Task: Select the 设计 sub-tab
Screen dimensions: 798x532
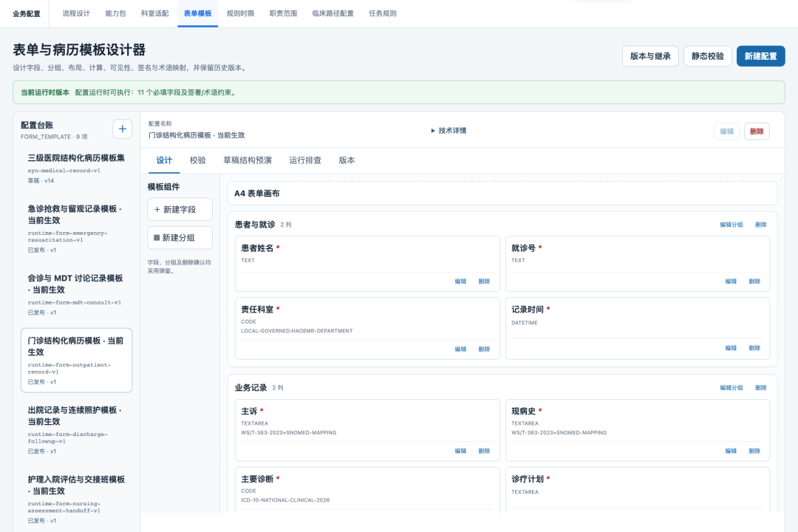Action: 164,160
